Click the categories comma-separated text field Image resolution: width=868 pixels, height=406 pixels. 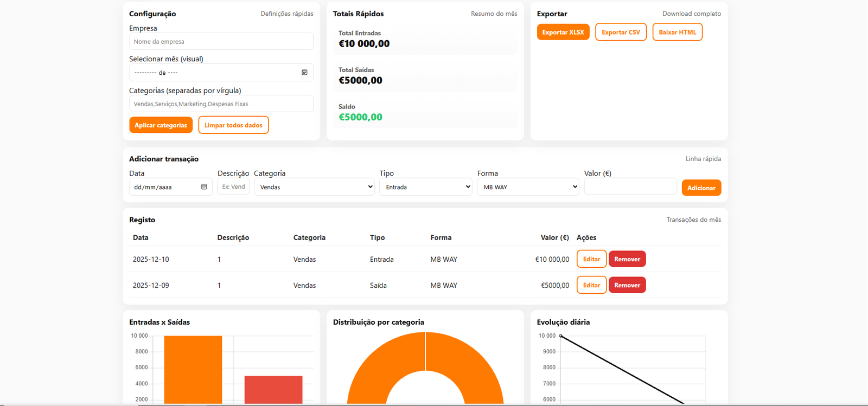221,104
